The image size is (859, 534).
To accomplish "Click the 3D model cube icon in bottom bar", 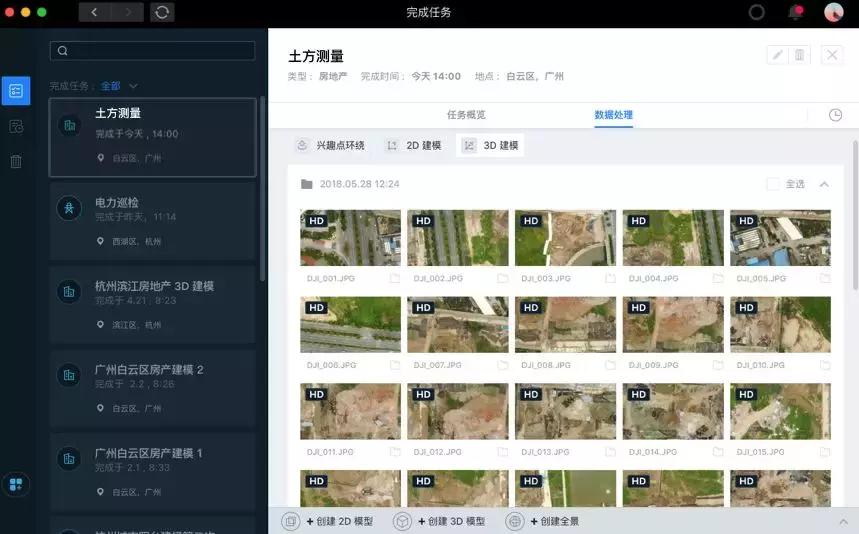I will 402,521.
